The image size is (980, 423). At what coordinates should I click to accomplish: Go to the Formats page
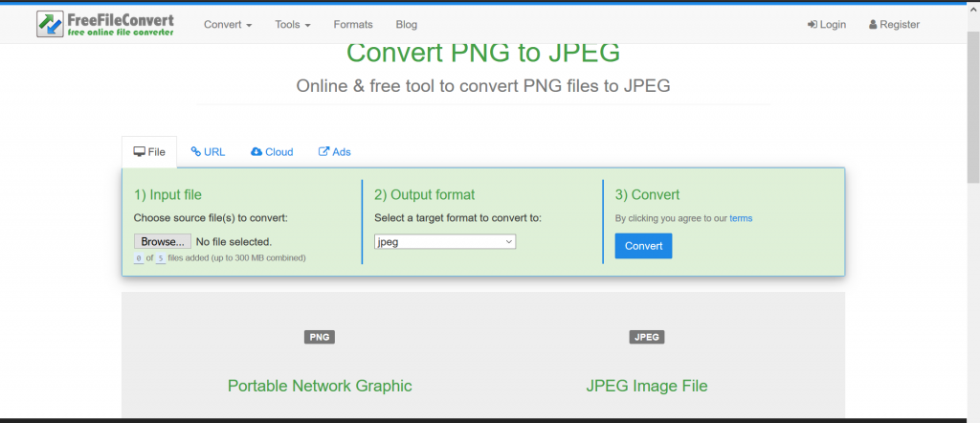pyautogui.click(x=353, y=24)
